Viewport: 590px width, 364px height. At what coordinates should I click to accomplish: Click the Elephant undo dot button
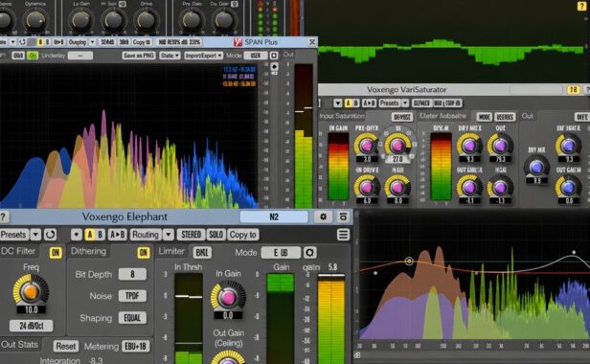pos(77,235)
